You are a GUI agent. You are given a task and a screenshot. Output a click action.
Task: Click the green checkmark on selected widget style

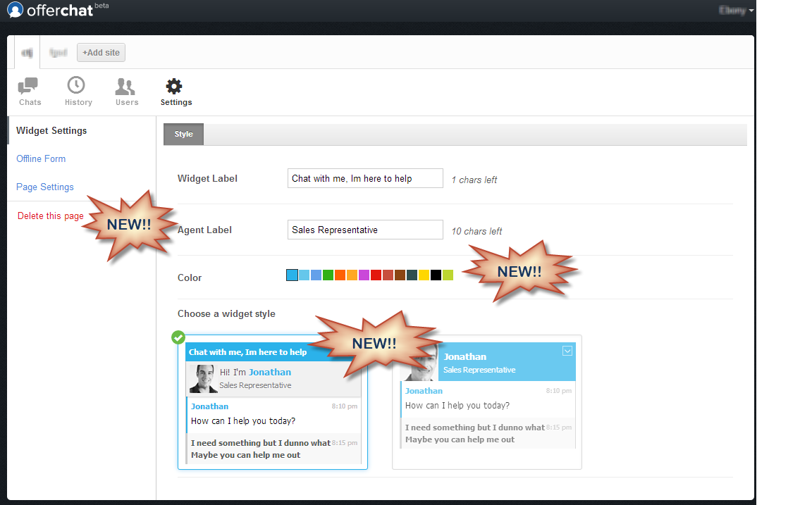pos(178,337)
